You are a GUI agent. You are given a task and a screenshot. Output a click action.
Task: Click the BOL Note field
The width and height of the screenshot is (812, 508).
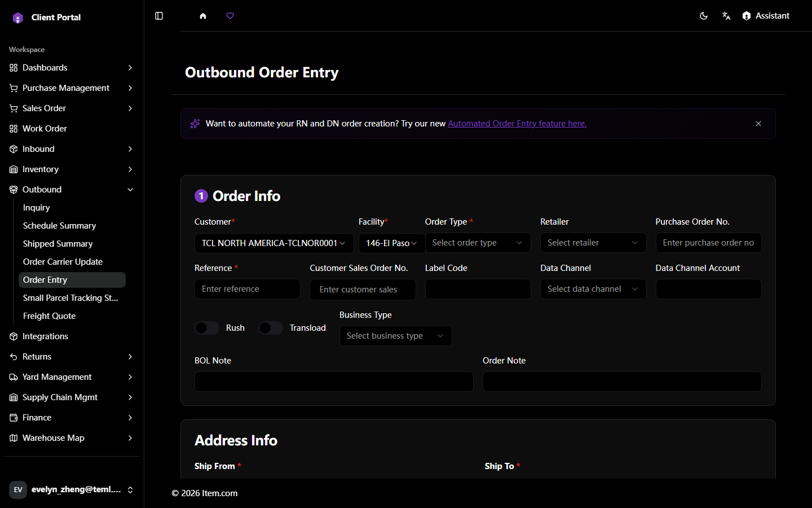pos(334,382)
